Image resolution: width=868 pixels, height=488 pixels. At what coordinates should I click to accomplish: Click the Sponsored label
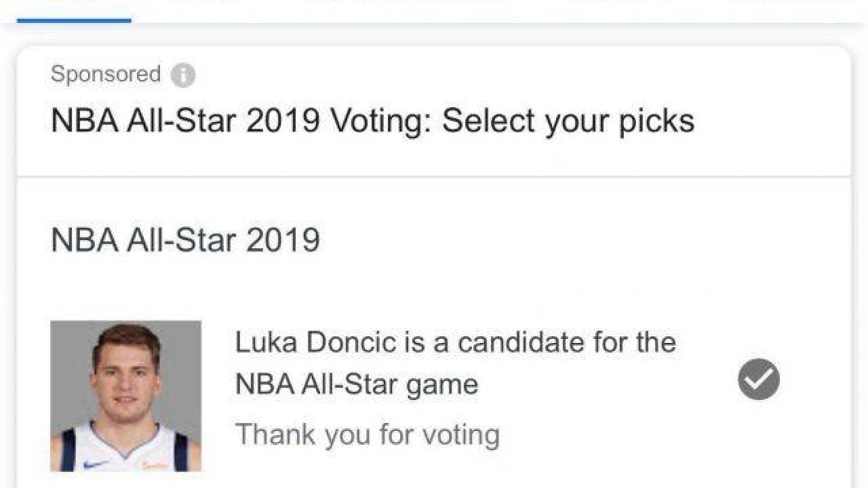(106, 74)
